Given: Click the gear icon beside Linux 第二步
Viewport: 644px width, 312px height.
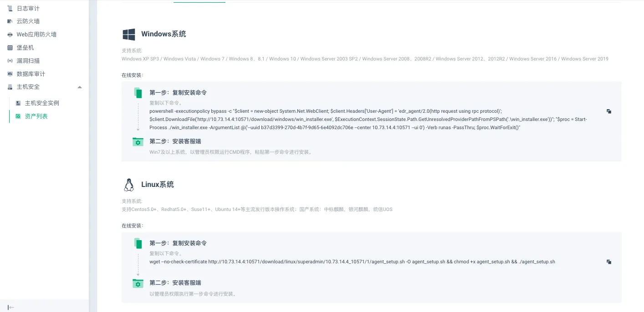Looking at the screenshot, I should pos(138,283).
